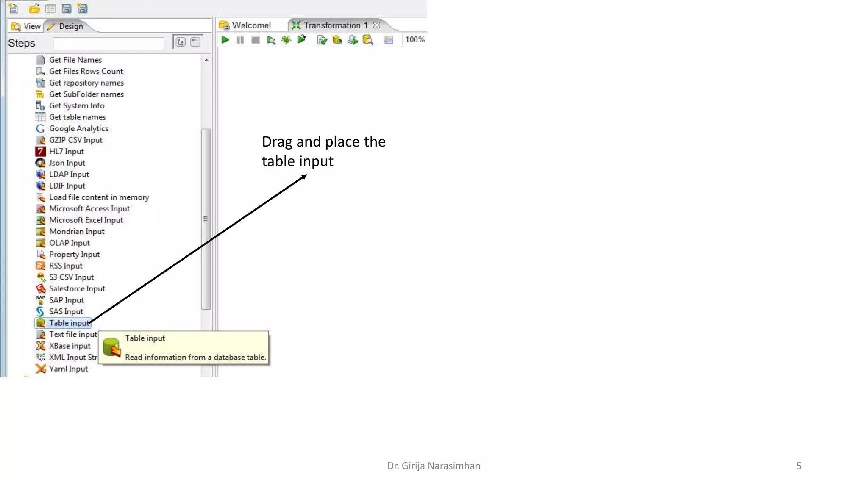The image size is (868, 488).
Task: Select the Get System Info step
Action: (x=77, y=105)
